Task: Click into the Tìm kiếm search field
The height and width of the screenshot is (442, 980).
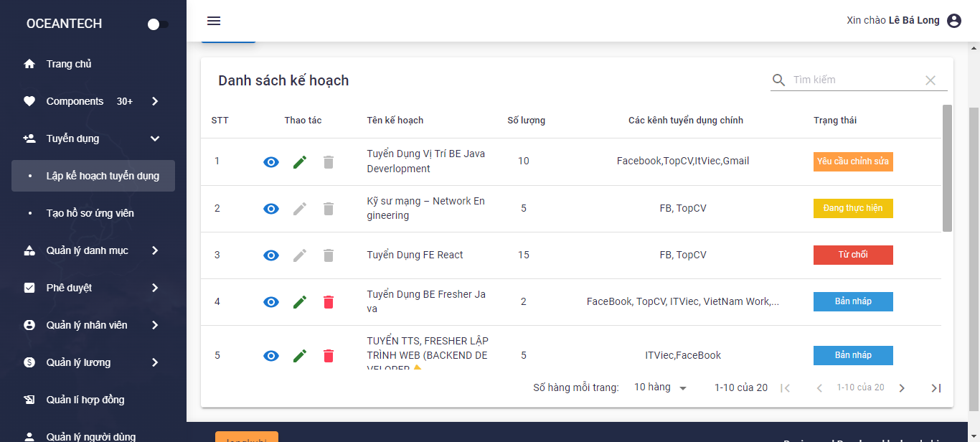Action: pos(856,80)
